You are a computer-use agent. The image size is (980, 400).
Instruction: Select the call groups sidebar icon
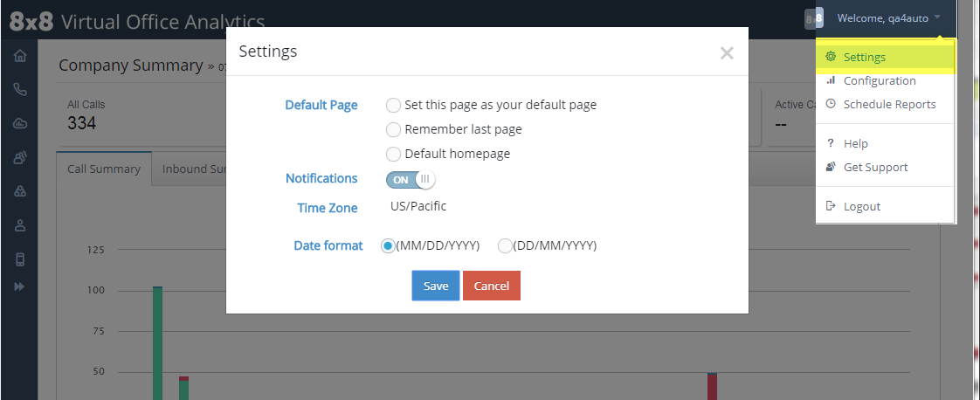point(20,191)
